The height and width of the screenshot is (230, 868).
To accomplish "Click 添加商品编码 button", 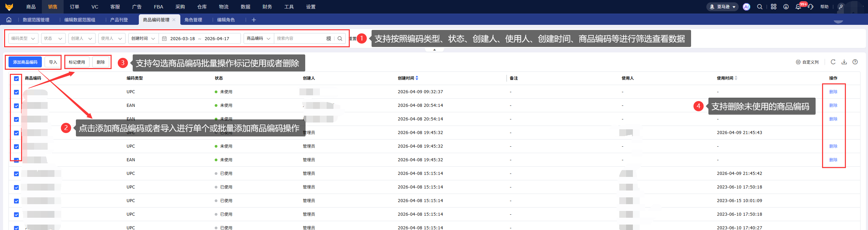I will pyautogui.click(x=25, y=62).
